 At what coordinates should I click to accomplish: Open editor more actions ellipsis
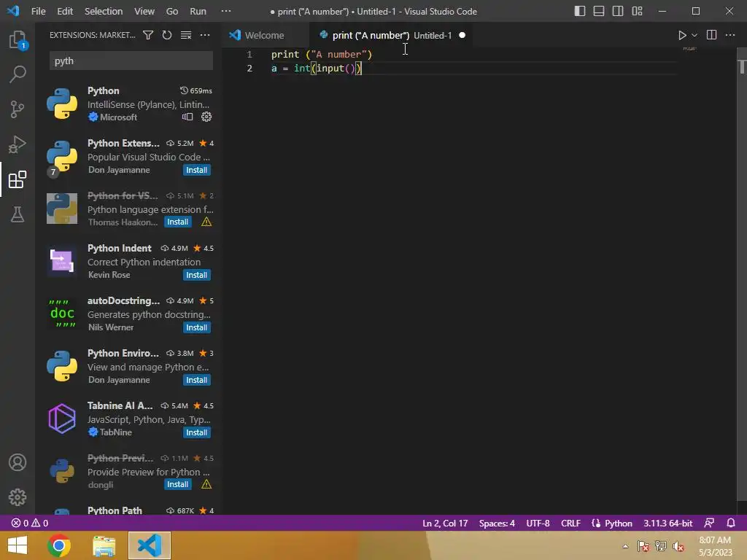[x=730, y=35]
